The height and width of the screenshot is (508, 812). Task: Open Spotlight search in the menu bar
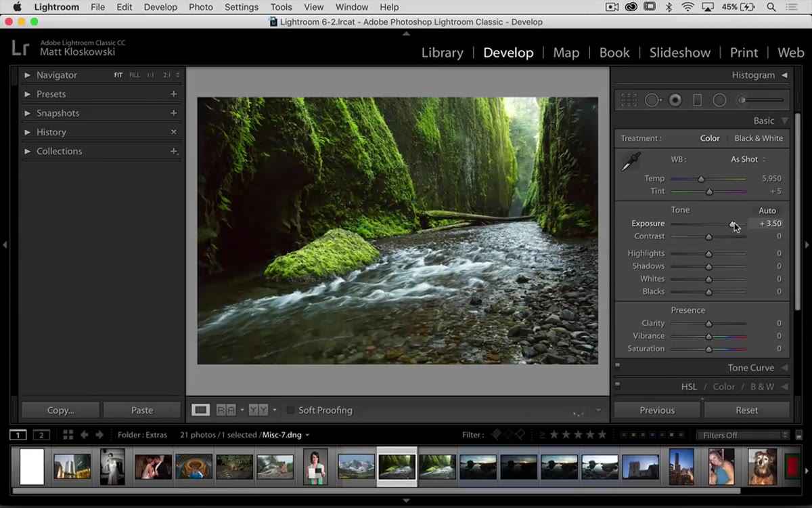(x=771, y=7)
